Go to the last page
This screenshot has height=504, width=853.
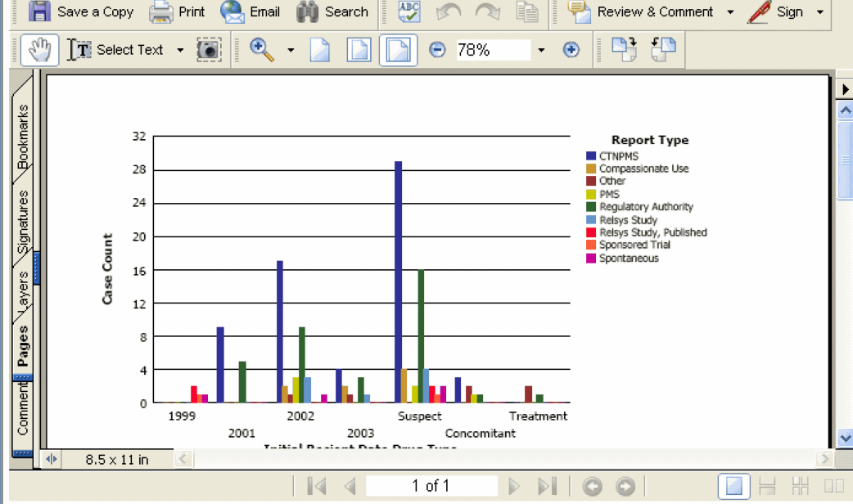(x=548, y=486)
